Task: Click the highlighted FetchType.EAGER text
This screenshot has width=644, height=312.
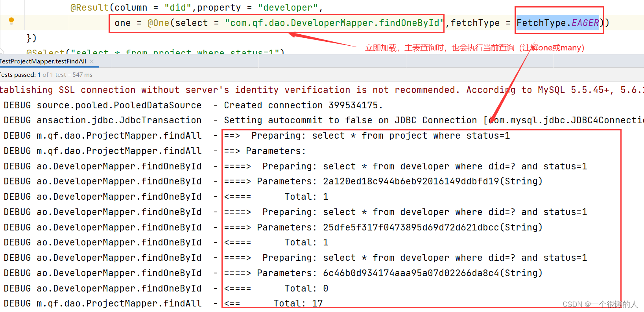Action: (558, 23)
